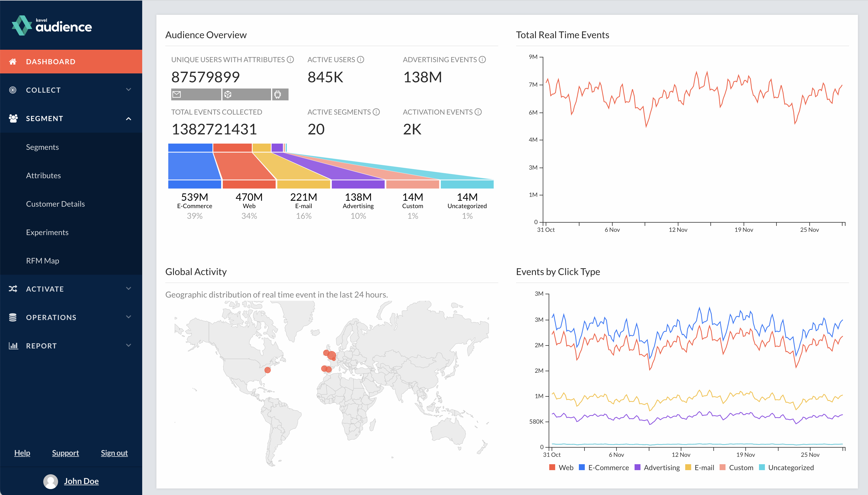Click the cube package attribute icon

tap(228, 94)
